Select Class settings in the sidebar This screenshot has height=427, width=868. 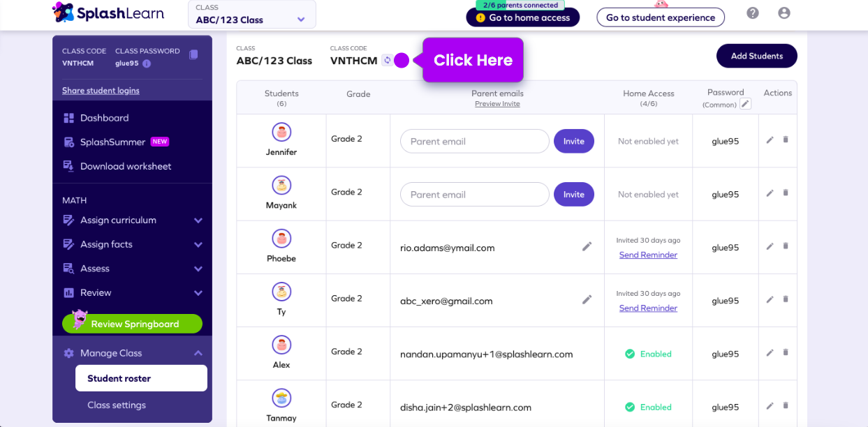click(x=117, y=405)
